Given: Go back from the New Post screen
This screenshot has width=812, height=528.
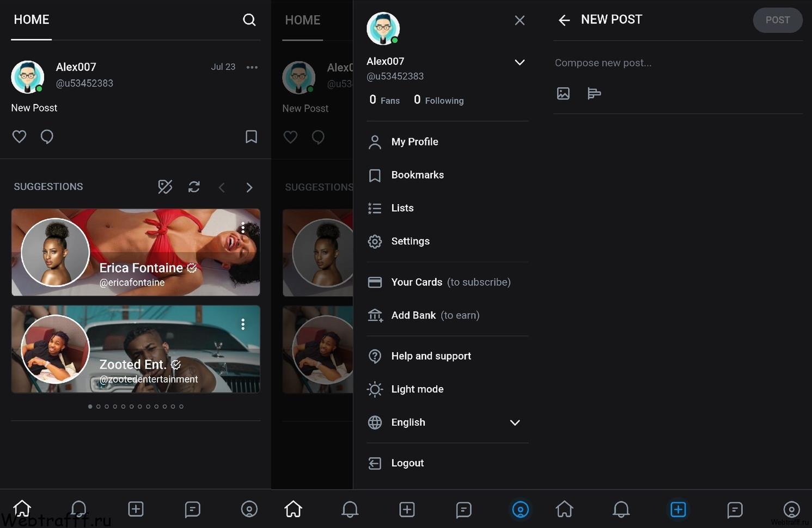Looking at the screenshot, I should click(x=564, y=21).
